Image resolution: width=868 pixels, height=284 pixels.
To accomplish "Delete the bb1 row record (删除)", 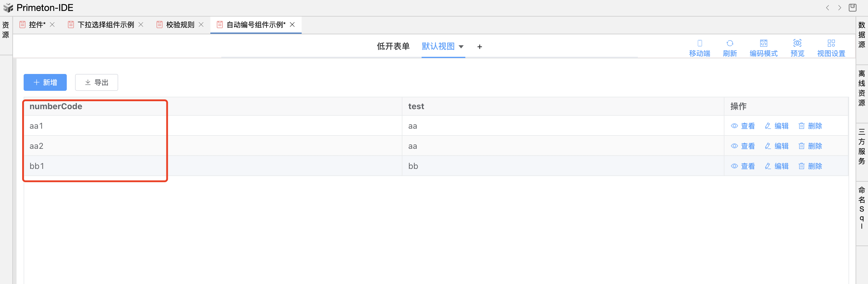I will tap(810, 166).
